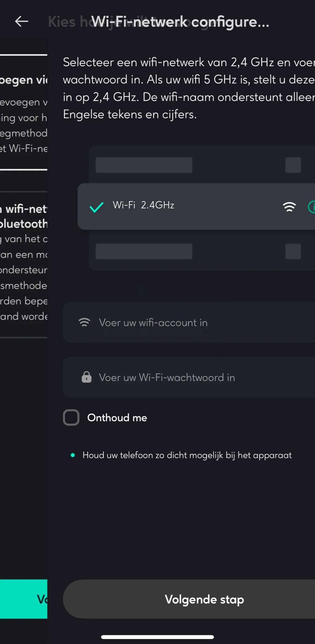315x644 pixels.
Task: Open the green info icon on network row
Action: point(312,207)
